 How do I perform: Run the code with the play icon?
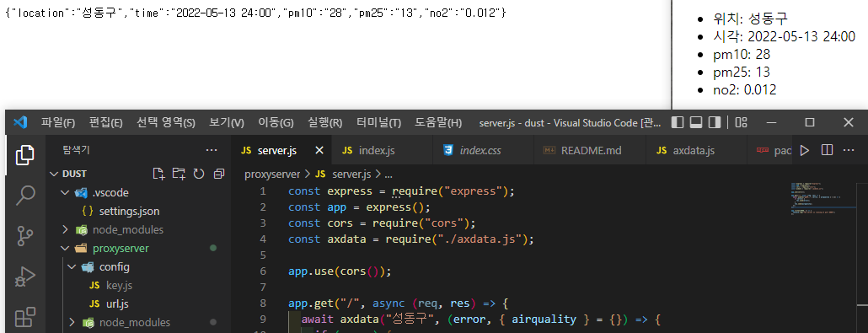point(805,150)
